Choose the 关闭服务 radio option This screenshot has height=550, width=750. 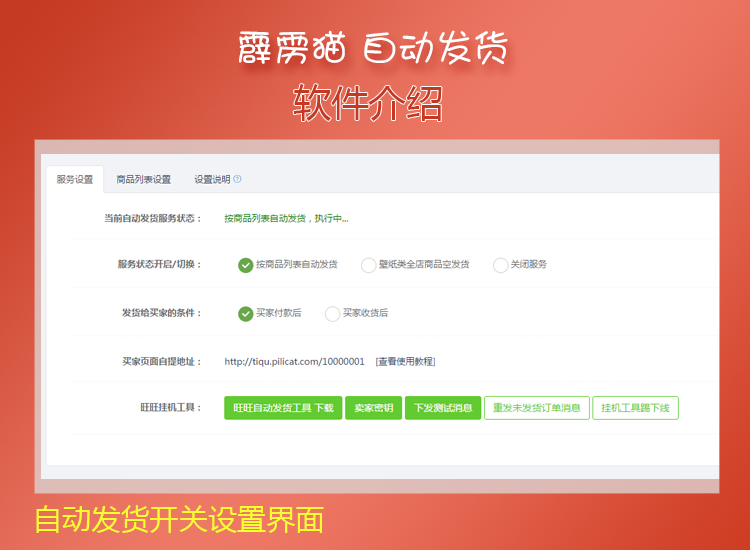coord(500,265)
